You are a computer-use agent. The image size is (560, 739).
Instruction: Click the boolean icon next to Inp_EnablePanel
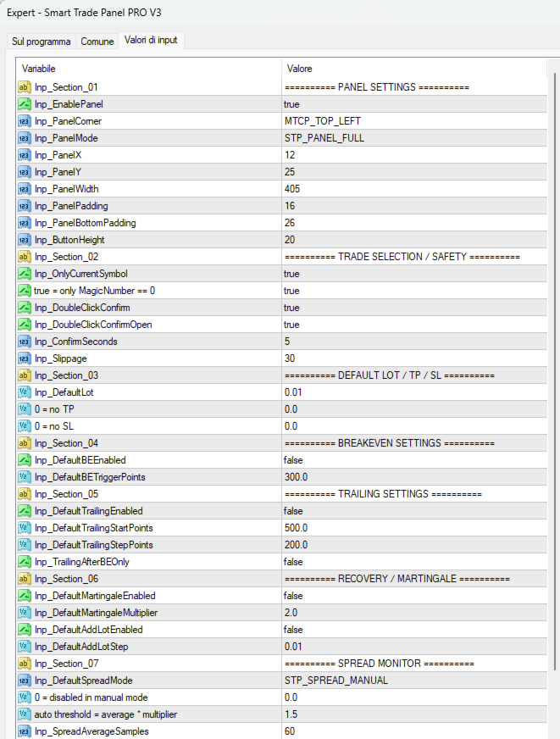coord(24,104)
